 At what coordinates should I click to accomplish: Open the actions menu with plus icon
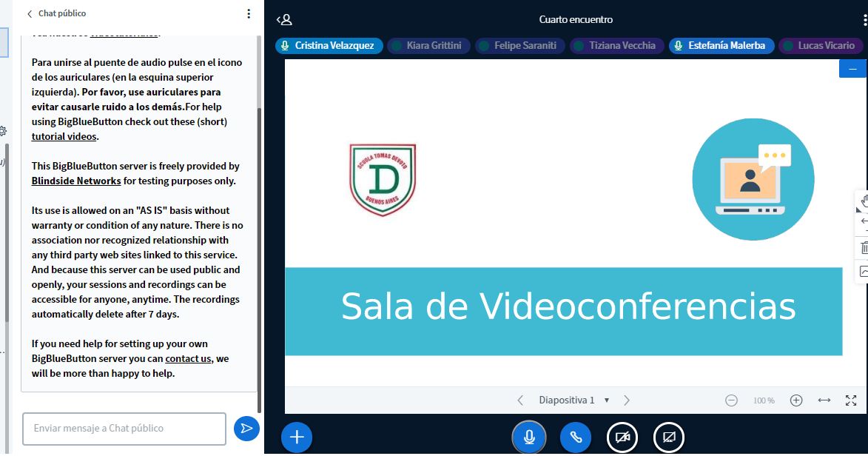[296, 437]
